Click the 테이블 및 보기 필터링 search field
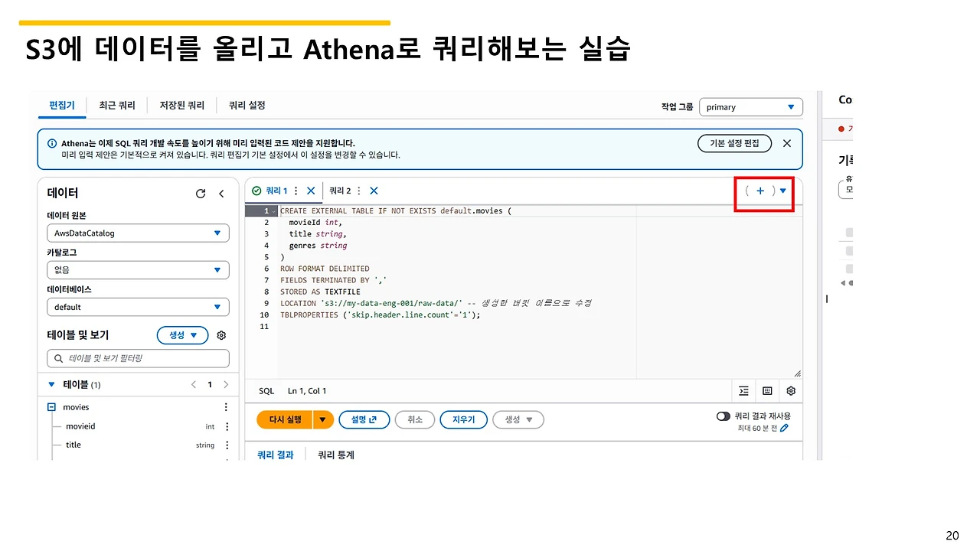The image size is (980, 551). [x=138, y=358]
